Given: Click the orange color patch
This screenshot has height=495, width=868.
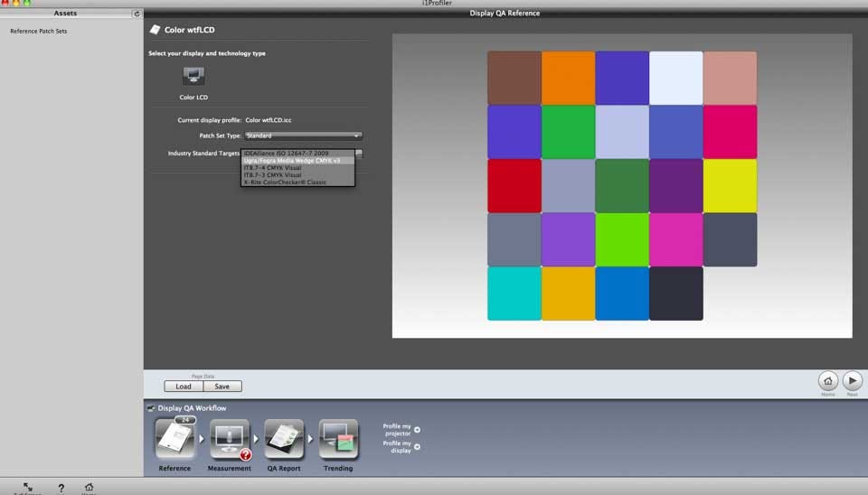Looking at the screenshot, I should tap(568, 78).
